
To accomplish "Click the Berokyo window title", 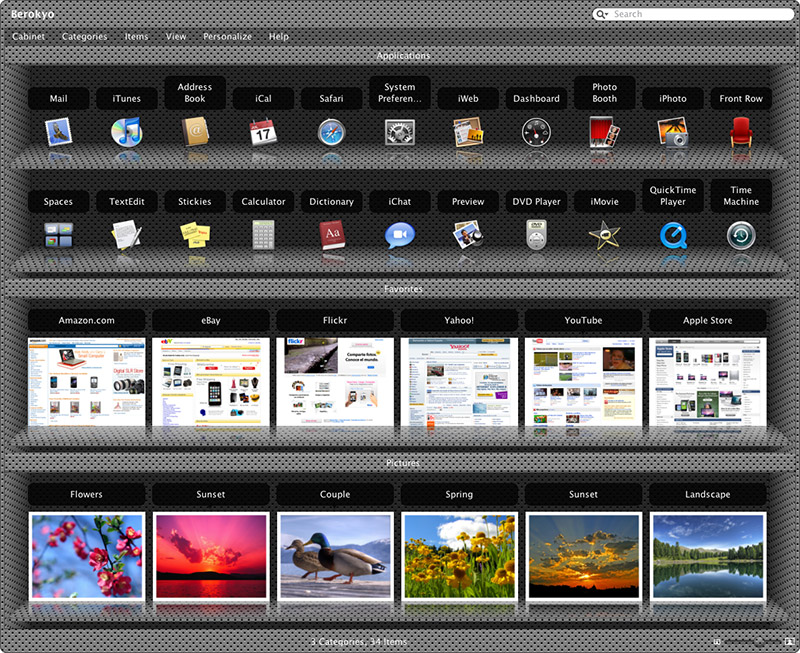I will pos(33,14).
